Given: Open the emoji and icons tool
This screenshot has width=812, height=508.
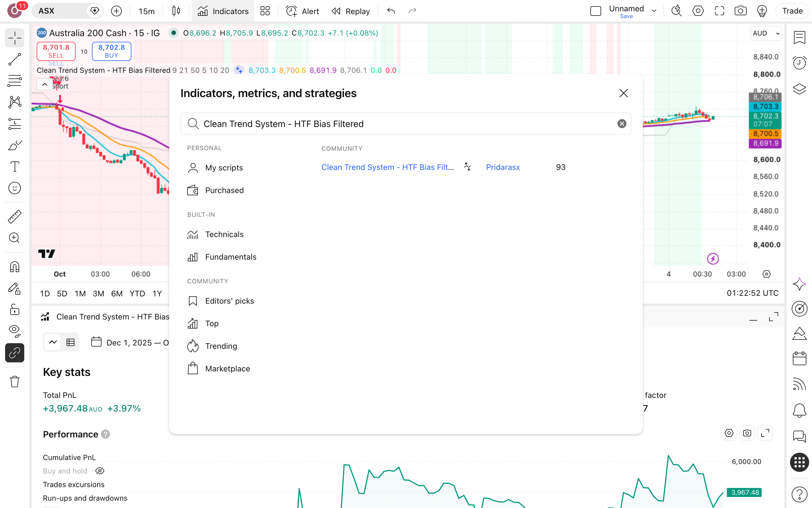Looking at the screenshot, I should pyautogui.click(x=14, y=188).
